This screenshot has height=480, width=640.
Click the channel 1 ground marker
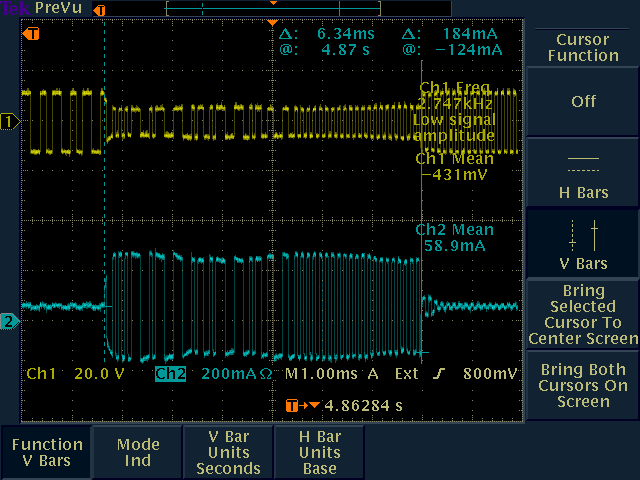click(10, 122)
